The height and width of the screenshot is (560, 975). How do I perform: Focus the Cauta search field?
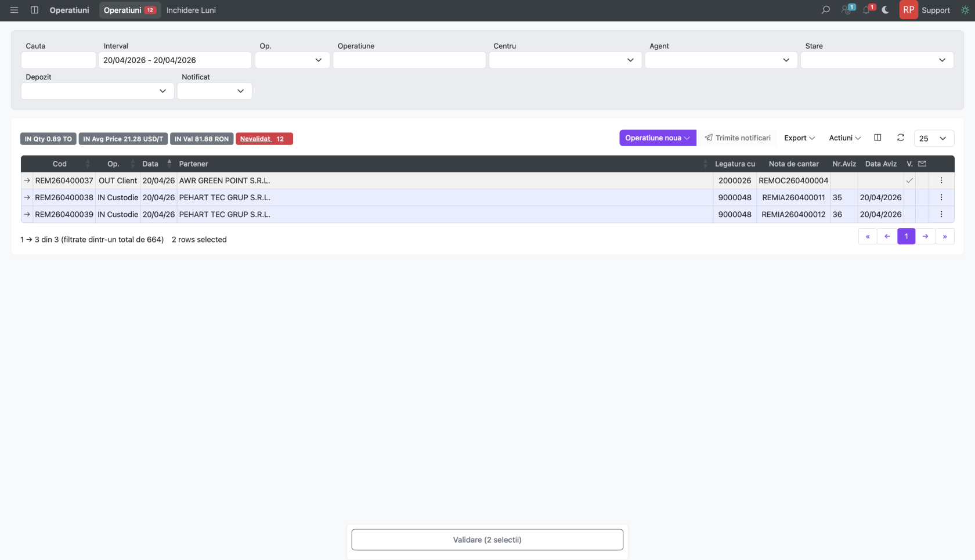click(x=59, y=60)
